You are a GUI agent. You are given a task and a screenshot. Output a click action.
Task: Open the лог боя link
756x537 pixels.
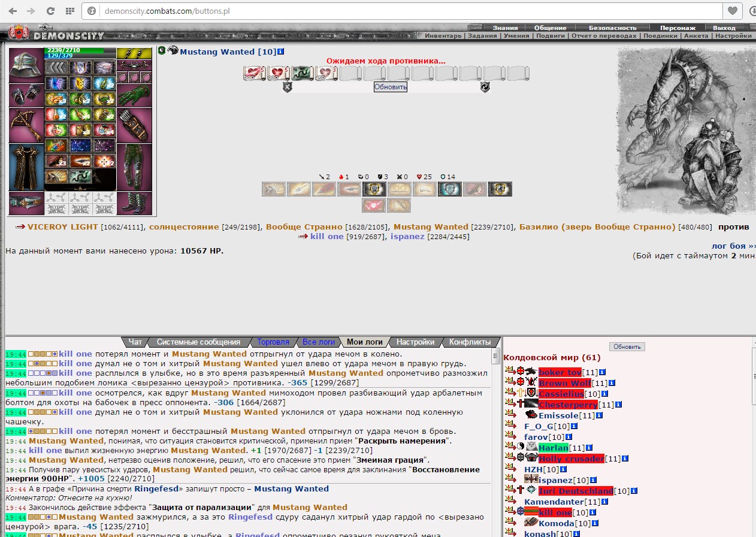[733, 246]
